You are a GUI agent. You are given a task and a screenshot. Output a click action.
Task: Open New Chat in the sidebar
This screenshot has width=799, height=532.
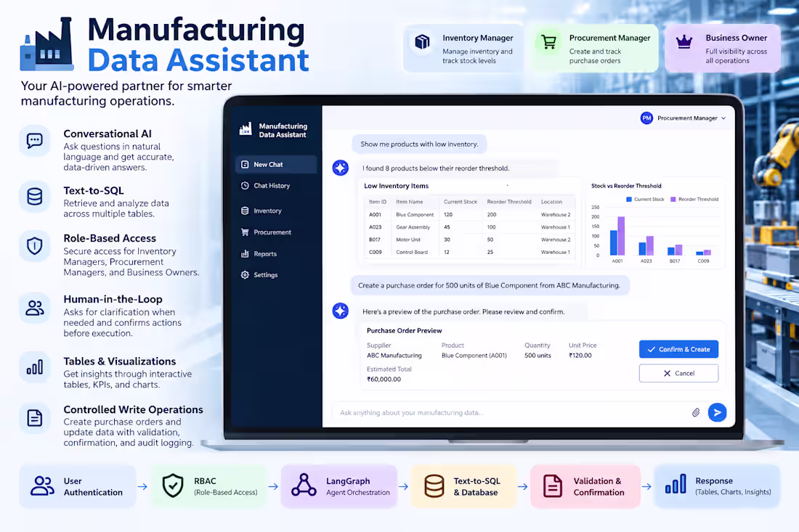click(x=276, y=165)
